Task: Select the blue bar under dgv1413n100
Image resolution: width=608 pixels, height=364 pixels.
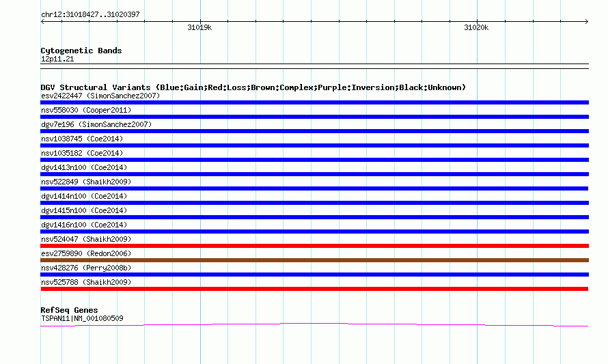Action: tap(314, 174)
